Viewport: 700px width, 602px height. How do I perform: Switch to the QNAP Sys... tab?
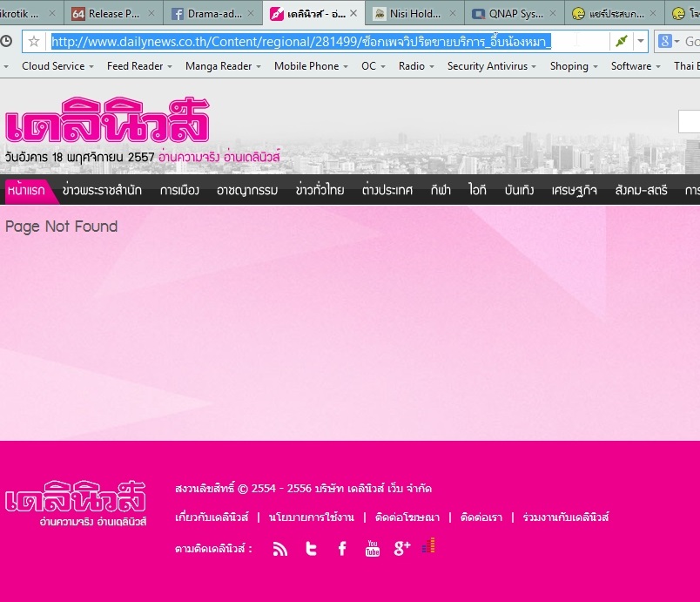click(516, 13)
